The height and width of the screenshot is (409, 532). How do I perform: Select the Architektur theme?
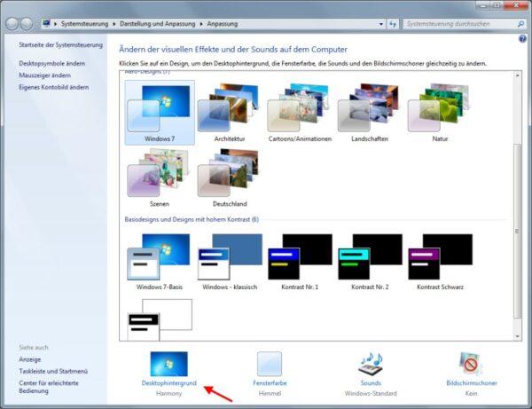click(x=230, y=113)
